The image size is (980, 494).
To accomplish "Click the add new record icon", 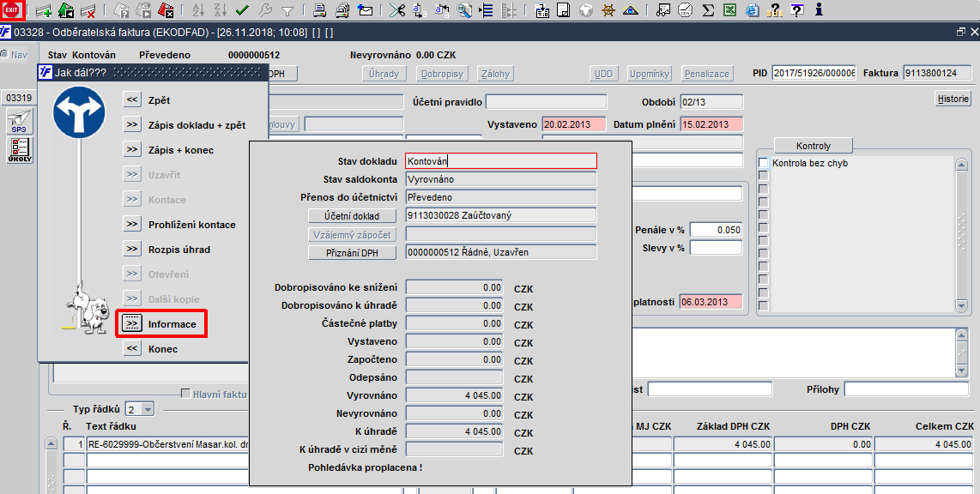I will pyautogui.click(x=43, y=10).
